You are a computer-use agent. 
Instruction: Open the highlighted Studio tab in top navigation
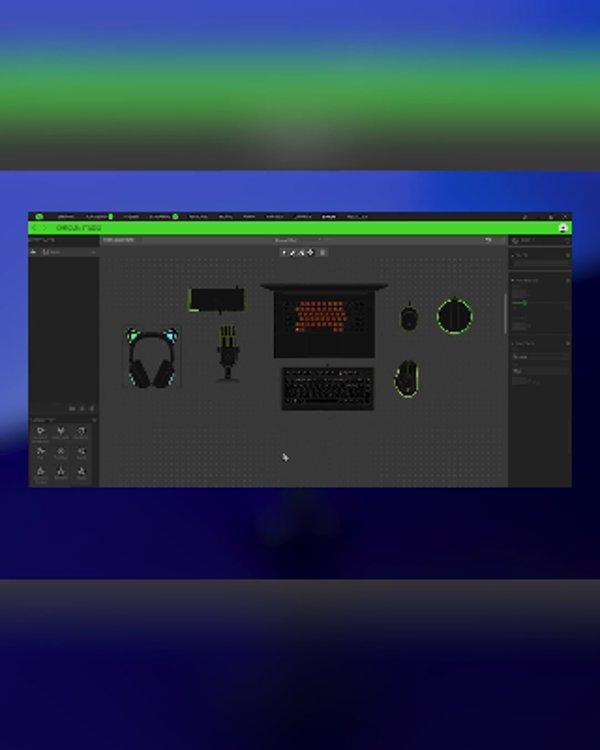[329, 217]
